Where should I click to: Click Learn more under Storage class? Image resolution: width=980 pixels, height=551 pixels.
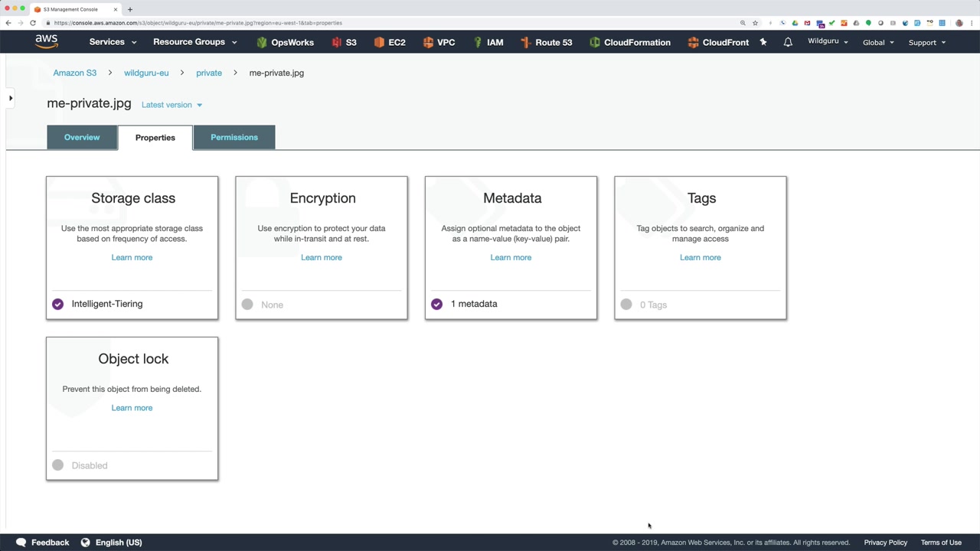pyautogui.click(x=132, y=257)
